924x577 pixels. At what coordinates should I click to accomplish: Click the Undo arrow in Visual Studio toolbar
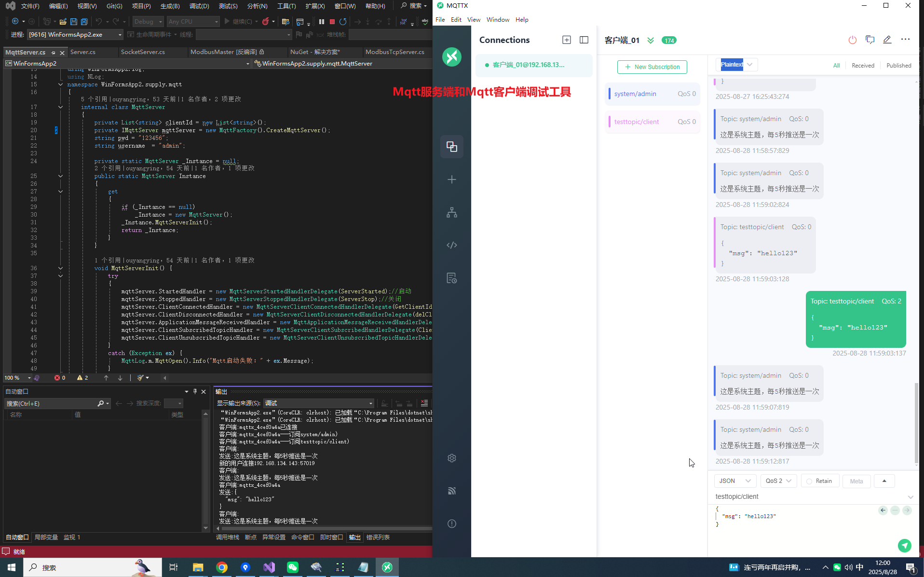(x=99, y=22)
